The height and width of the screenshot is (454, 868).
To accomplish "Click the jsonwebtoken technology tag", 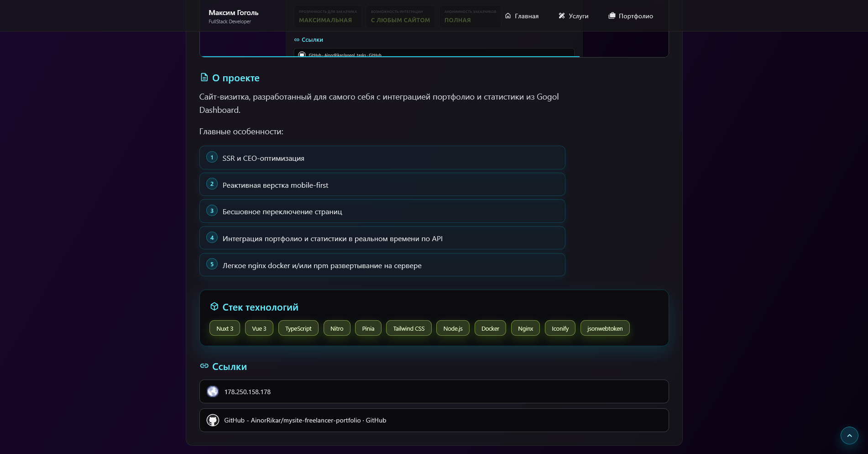I will (605, 328).
